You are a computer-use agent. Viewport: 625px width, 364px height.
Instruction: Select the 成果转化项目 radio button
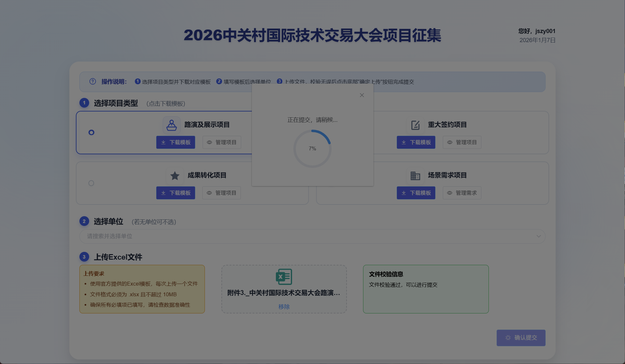pos(91,183)
